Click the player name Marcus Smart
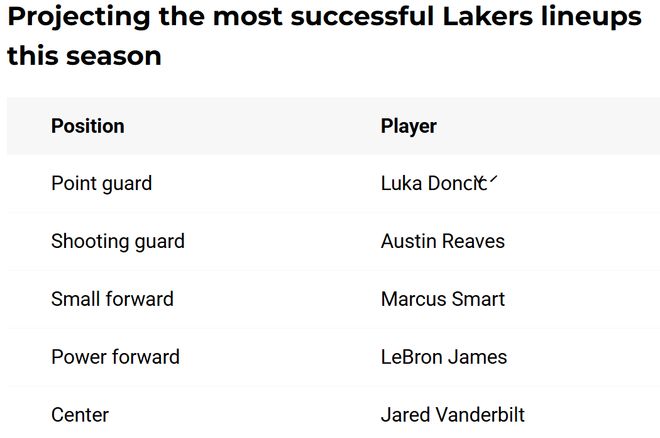Viewport: 660px width, 438px height. pyautogui.click(x=442, y=299)
